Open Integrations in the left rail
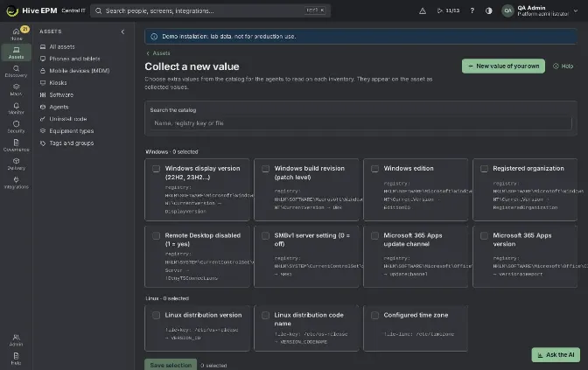Image resolution: width=588 pixels, height=370 pixels. (x=16, y=183)
